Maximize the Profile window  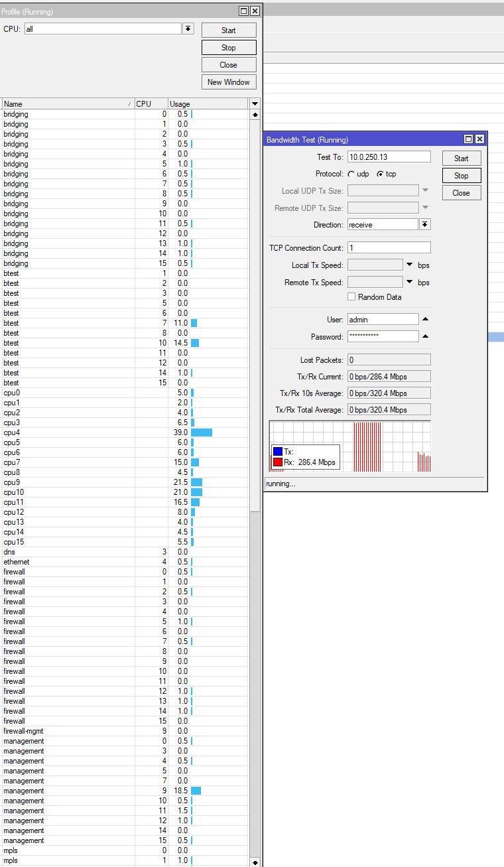pyautogui.click(x=244, y=11)
